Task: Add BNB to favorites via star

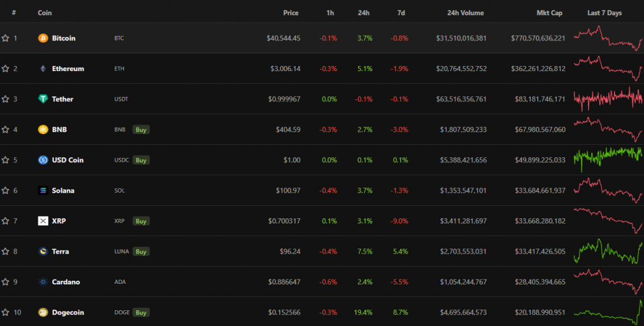Action: pos(5,130)
